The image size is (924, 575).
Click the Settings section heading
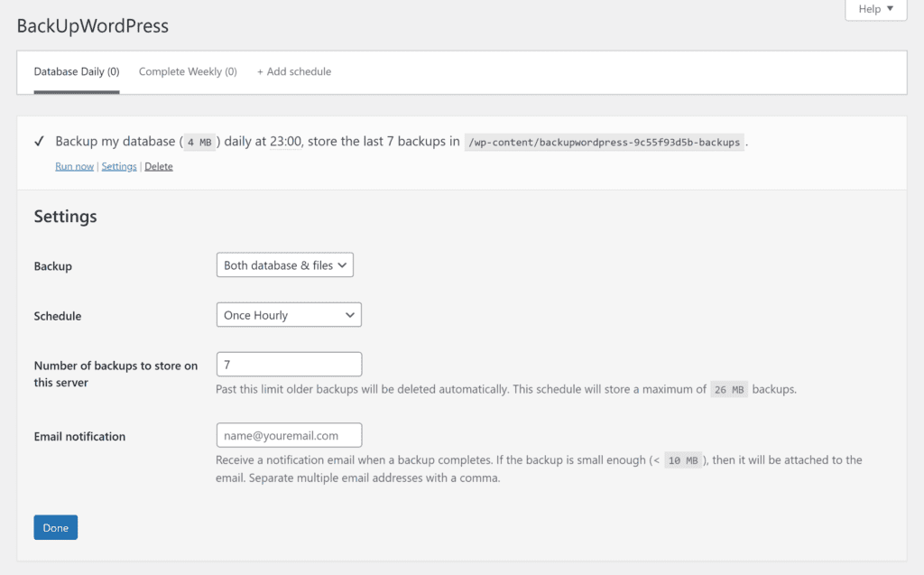coord(65,217)
